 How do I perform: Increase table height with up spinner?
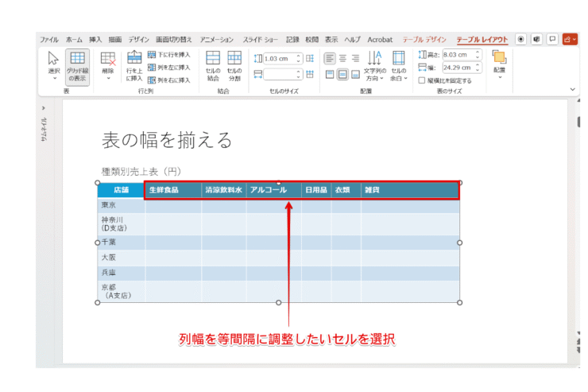tap(478, 52)
